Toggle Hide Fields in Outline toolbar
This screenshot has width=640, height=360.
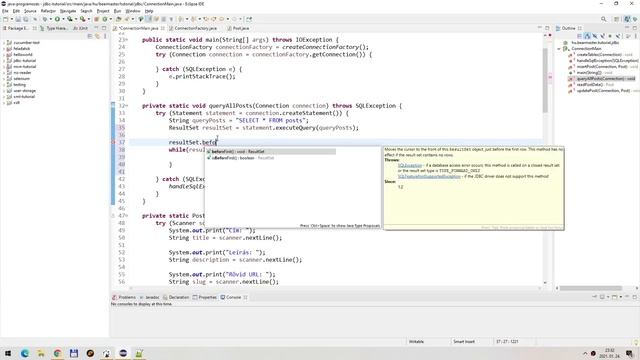(595, 36)
